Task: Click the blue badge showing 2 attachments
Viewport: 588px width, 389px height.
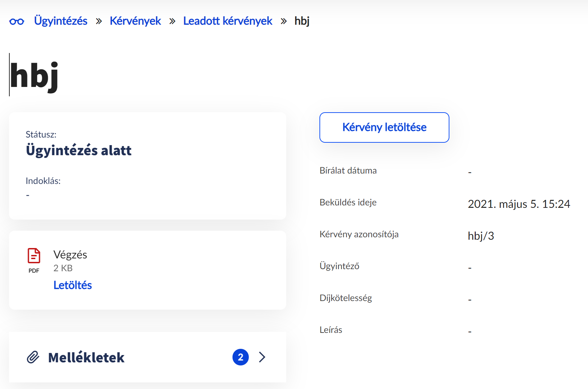Action: tap(240, 357)
